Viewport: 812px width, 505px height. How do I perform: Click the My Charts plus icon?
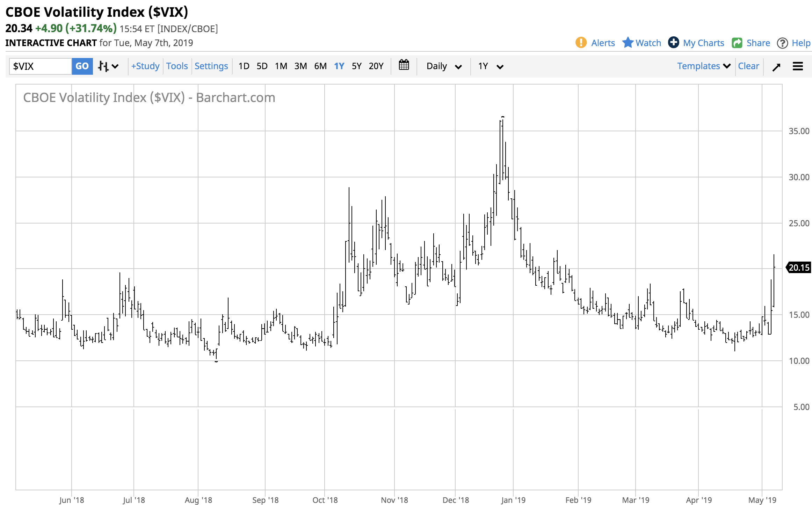(673, 43)
